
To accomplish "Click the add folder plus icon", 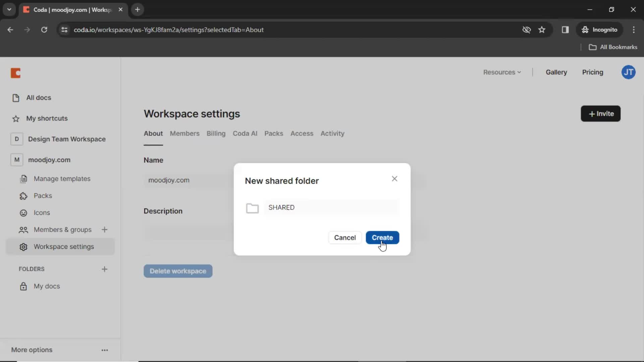I will pyautogui.click(x=104, y=269).
